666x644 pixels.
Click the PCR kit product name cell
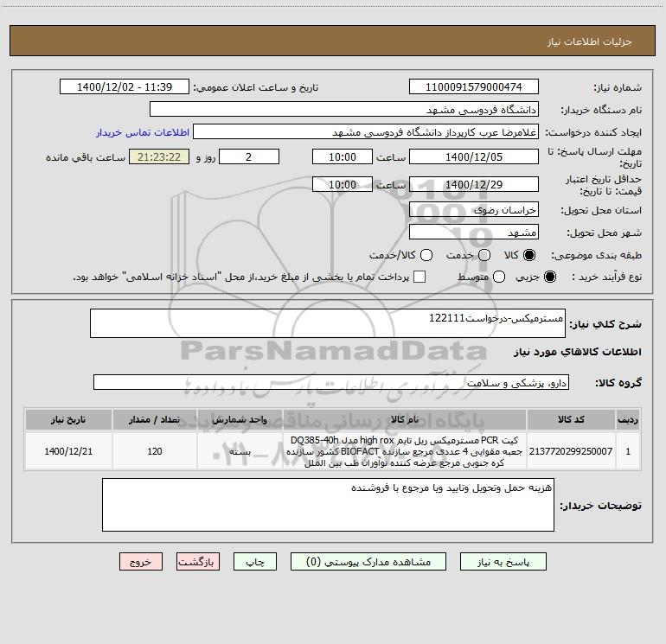(405, 451)
